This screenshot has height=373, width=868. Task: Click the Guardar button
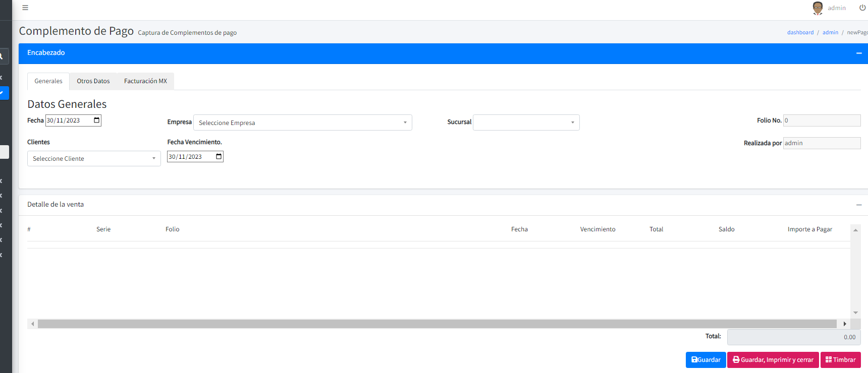[x=706, y=360]
